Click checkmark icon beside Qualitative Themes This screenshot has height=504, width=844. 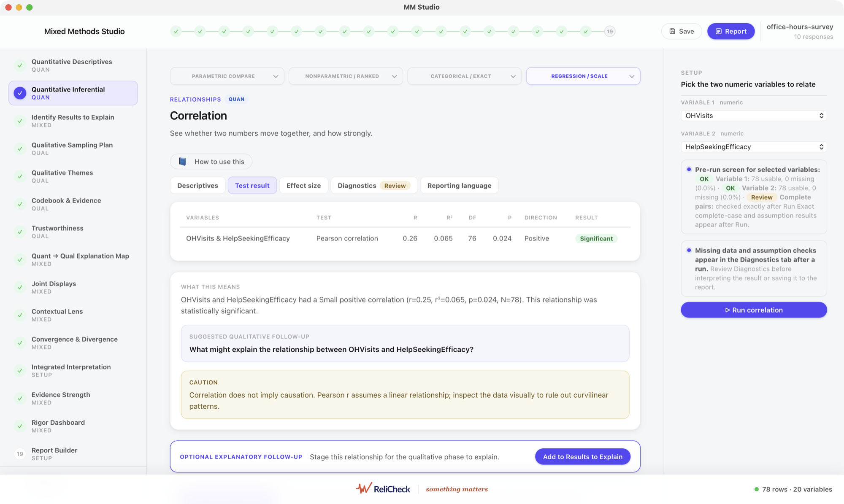20,176
